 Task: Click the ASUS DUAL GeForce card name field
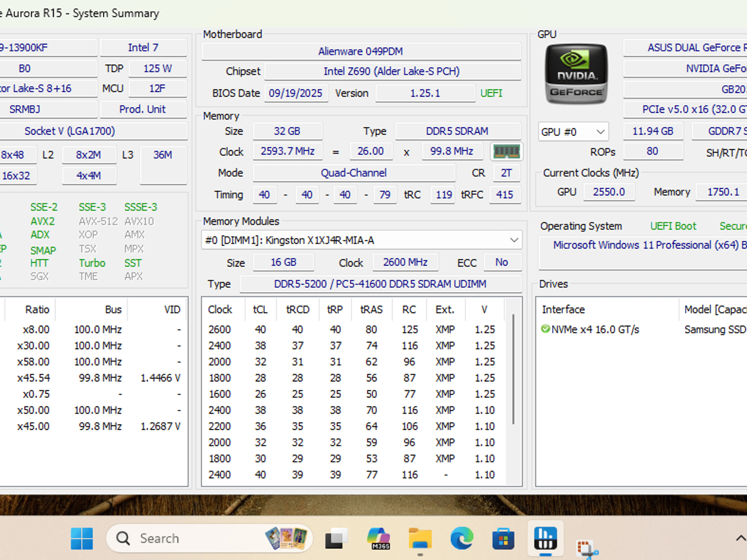click(x=685, y=47)
